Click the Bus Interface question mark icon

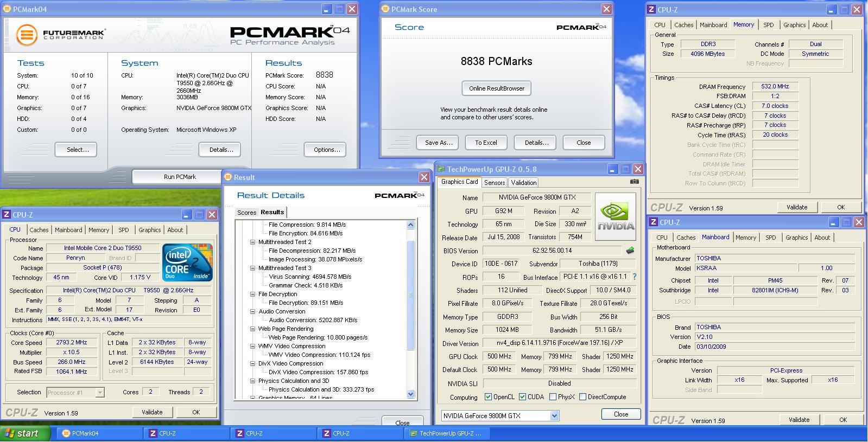tap(634, 277)
